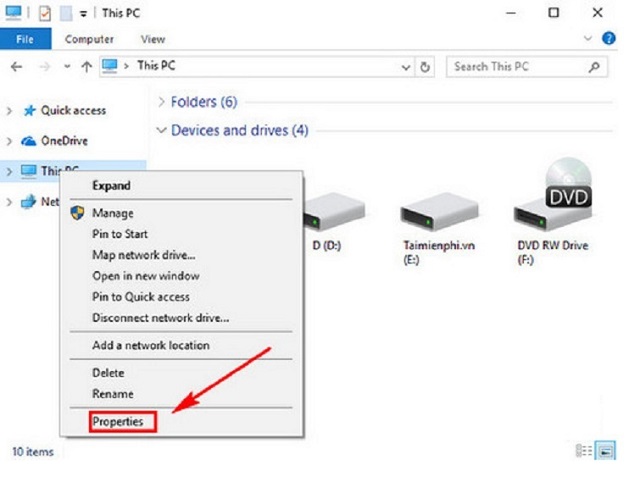Open the blue Help question mark icon
The height and width of the screenshot is (482, 640).
pos(609,38)
